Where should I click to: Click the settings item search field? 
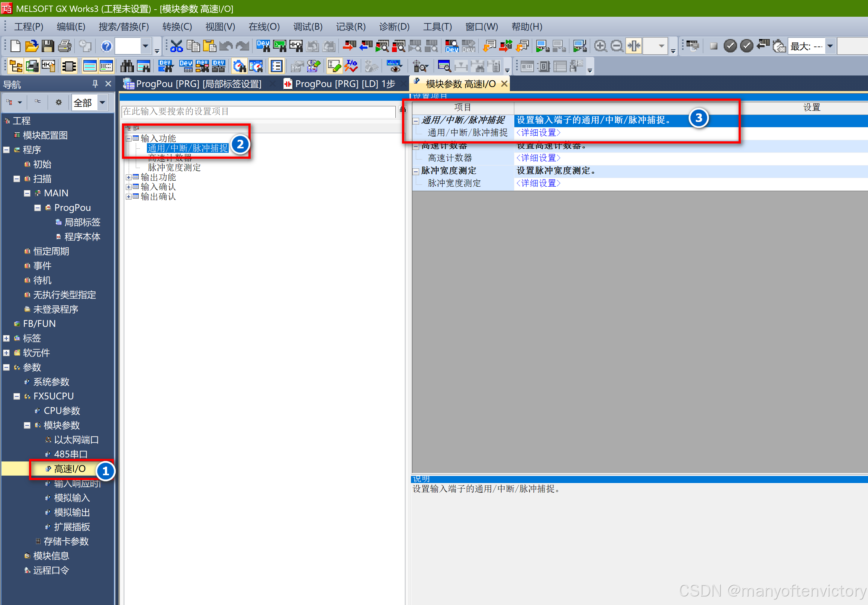(x=258, y=112)
